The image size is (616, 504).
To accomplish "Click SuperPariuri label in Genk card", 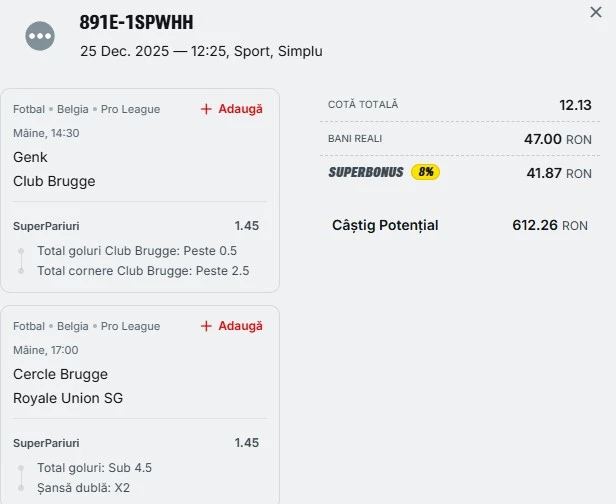I will [46, 226].
